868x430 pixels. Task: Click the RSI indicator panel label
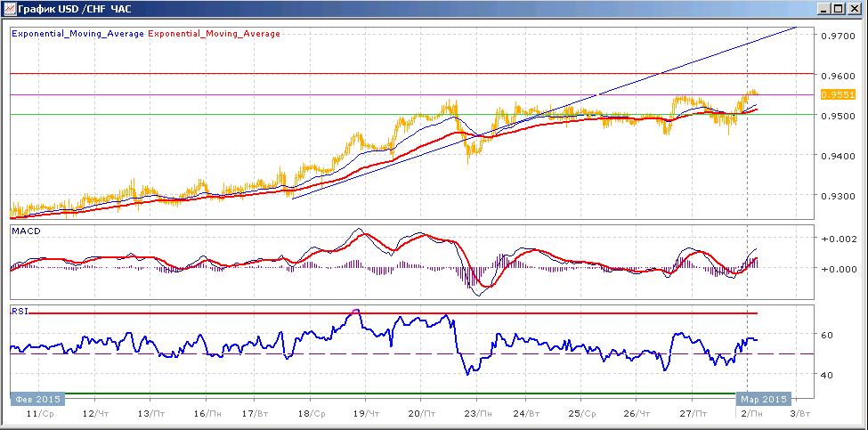tap(19, 312)
